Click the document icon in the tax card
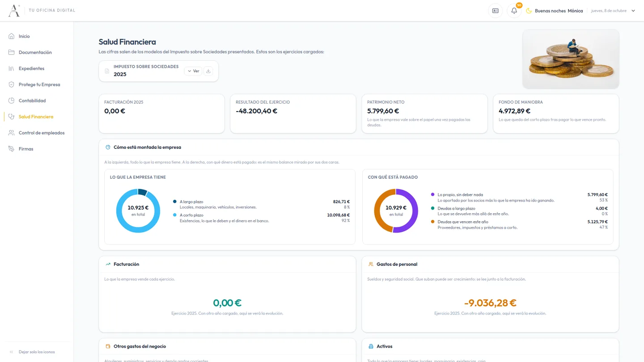644x362 pixels. coord(107,71)
